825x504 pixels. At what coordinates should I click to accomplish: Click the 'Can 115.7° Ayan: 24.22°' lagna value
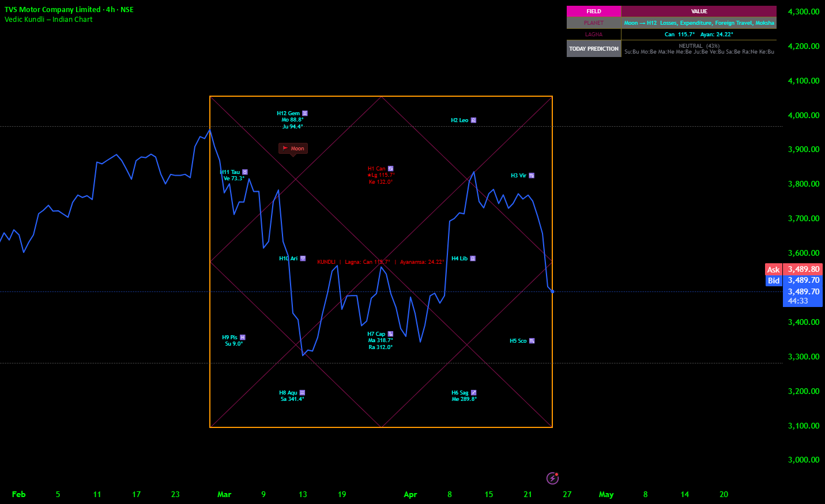(x=699, y=35)
